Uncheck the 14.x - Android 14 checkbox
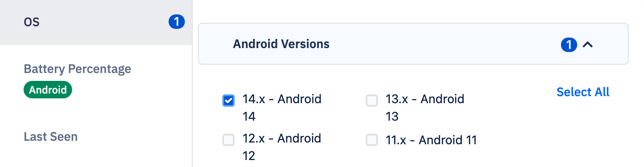The width and height of the screenshot is (644, 167). (229, 101)
